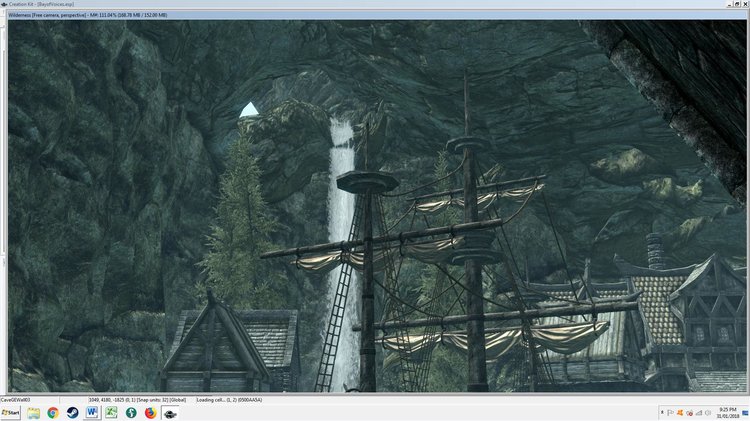Click the network tray icon
Image resolution: width=750 pixels, height=421 pixels.
(x=699, y=413)
